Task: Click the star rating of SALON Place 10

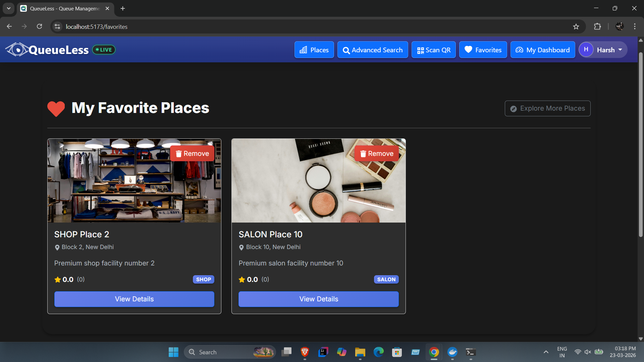Action: point(254,279)
